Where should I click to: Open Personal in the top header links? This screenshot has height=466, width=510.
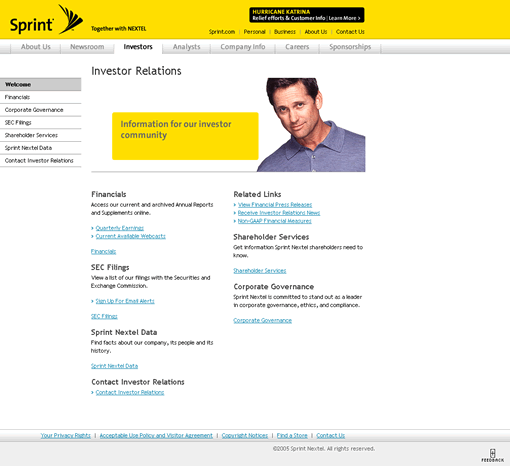tap(254, 32)
